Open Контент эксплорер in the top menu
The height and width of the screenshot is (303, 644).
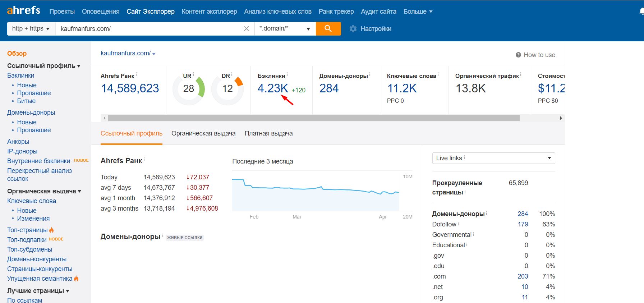pos(210,12)
